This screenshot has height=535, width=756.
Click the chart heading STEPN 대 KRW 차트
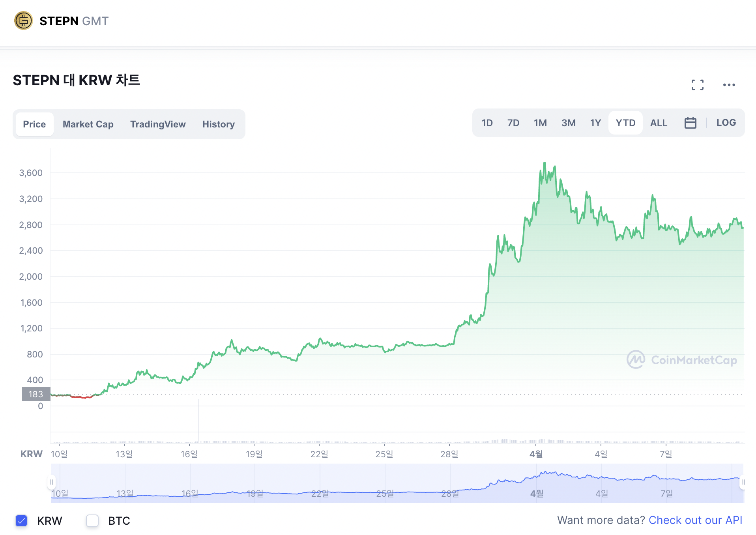76,80
